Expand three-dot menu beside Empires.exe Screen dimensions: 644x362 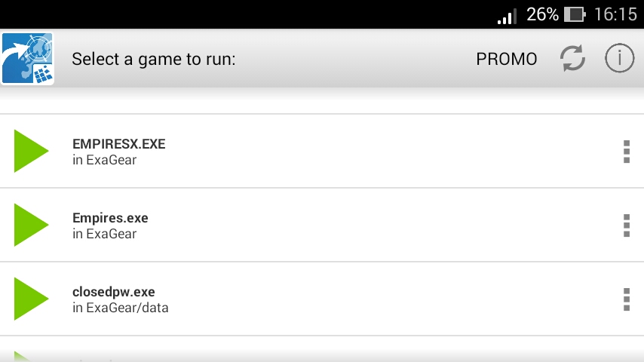626,225
